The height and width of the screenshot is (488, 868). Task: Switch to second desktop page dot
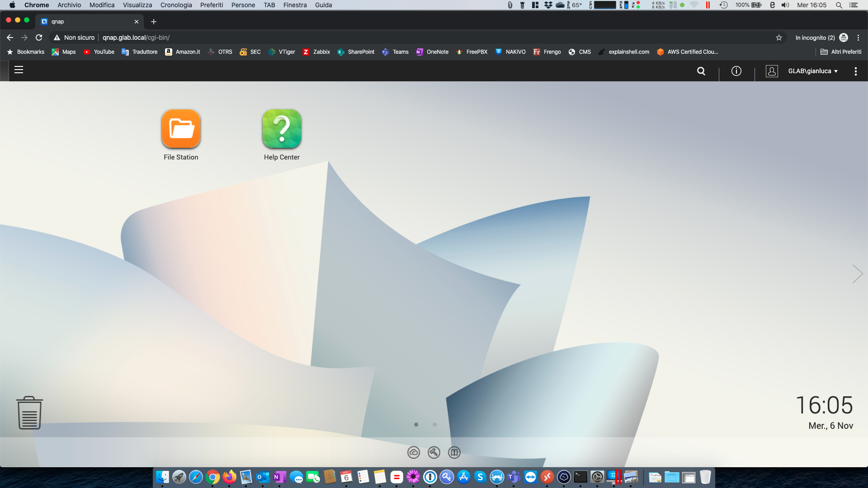[434, 425]
